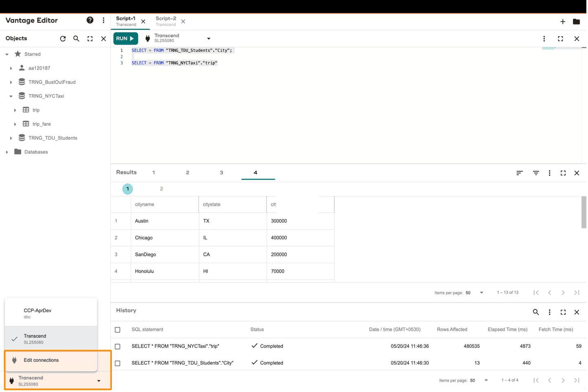
Task: Check the TRNG_TDU_Students City query row
Action: tap(118, 363)
